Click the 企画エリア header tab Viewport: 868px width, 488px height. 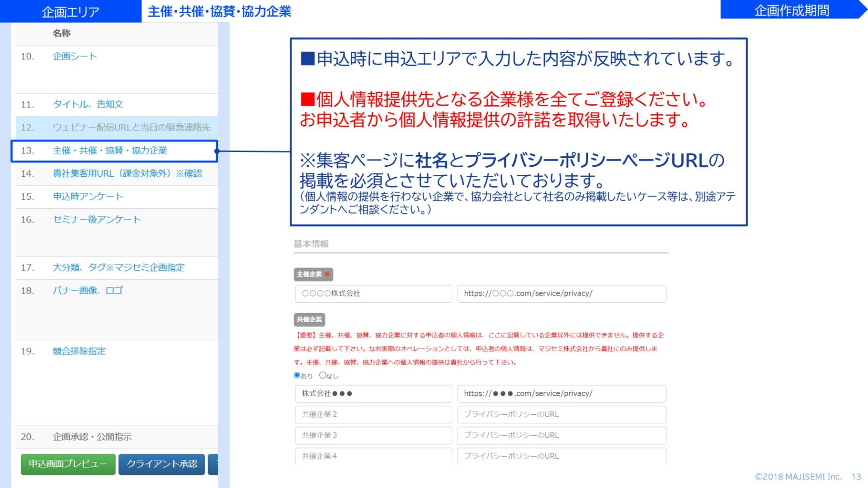pos(71,12)
